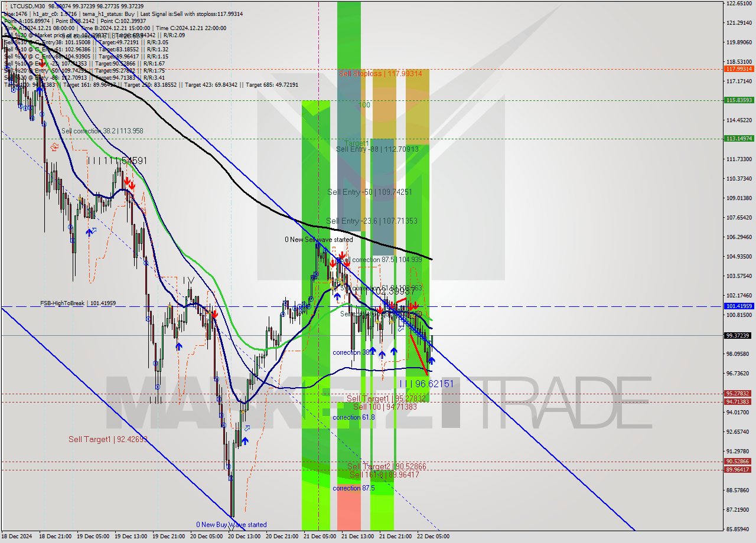Click the green 115.83593 price tag

(738, 100)
